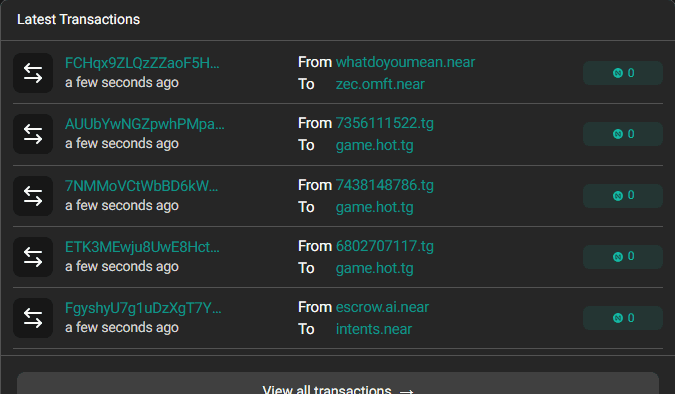The image size is (675, 394).
Task: Open game.hot.tg receiver of 7356111522.tg
Action: tap(375, 145)
